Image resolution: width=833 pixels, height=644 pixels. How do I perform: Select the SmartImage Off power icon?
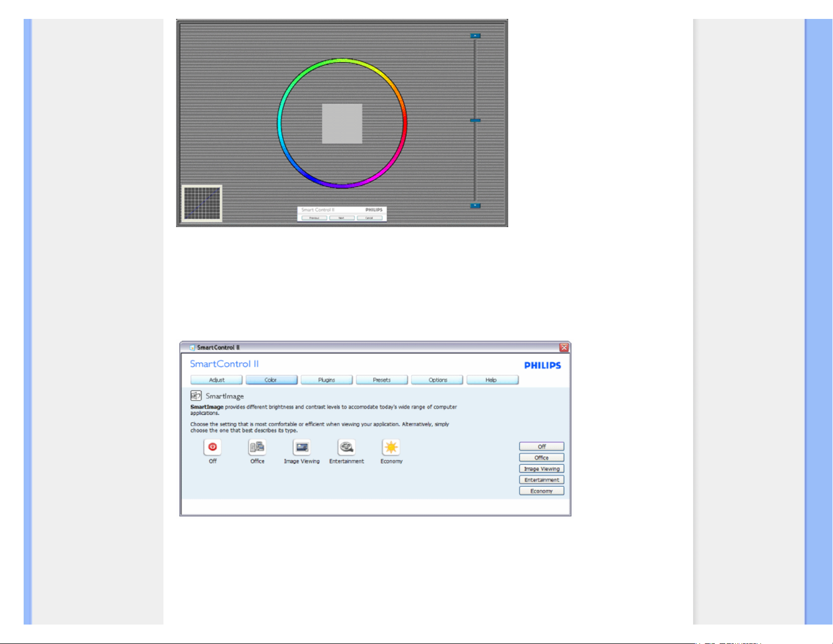[x=212, y=447]
